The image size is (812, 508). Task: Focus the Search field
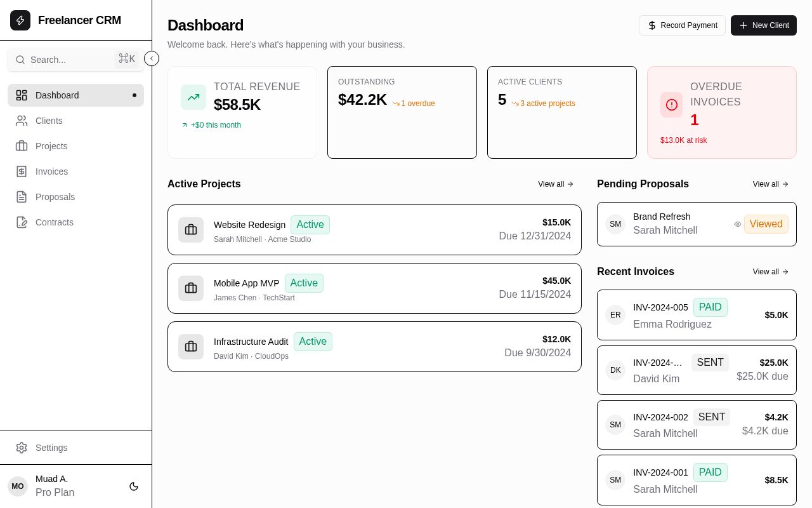click(75, 60)
